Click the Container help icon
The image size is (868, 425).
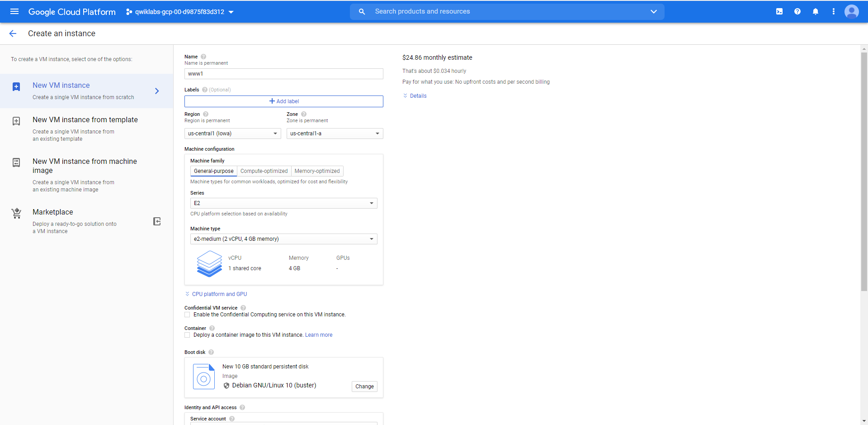pyautogui.click(x=212, y=328)
